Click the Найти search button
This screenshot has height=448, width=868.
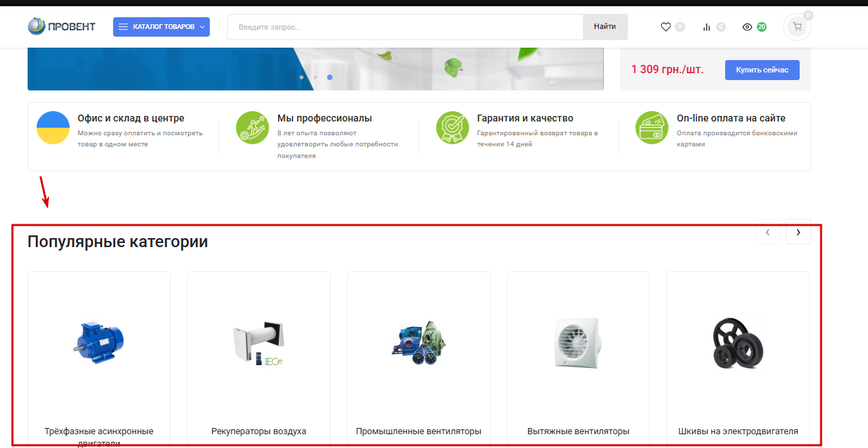(605, 27)
